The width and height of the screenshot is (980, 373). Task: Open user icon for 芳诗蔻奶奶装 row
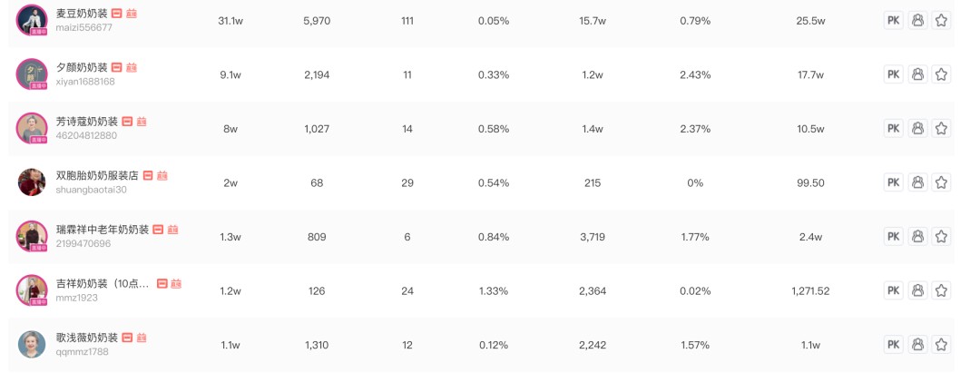(916, 129)
